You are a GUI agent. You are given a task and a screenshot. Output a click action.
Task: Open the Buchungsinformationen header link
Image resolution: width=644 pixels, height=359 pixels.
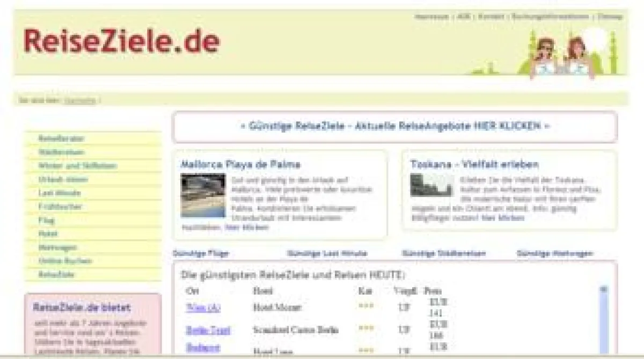pos(550,17)
